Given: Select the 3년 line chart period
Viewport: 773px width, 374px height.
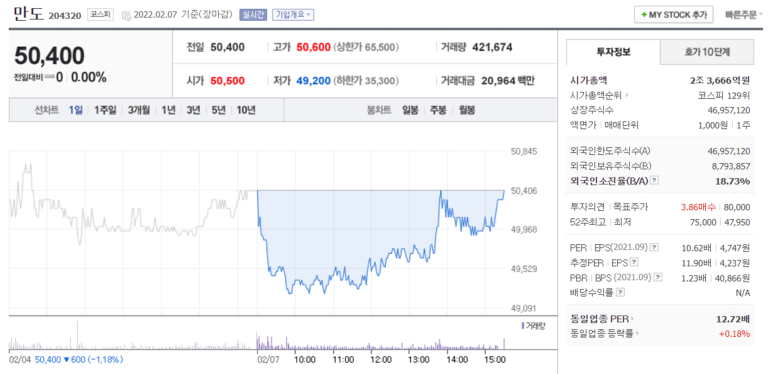Looking at the screenshot, I should coord(193,110).
